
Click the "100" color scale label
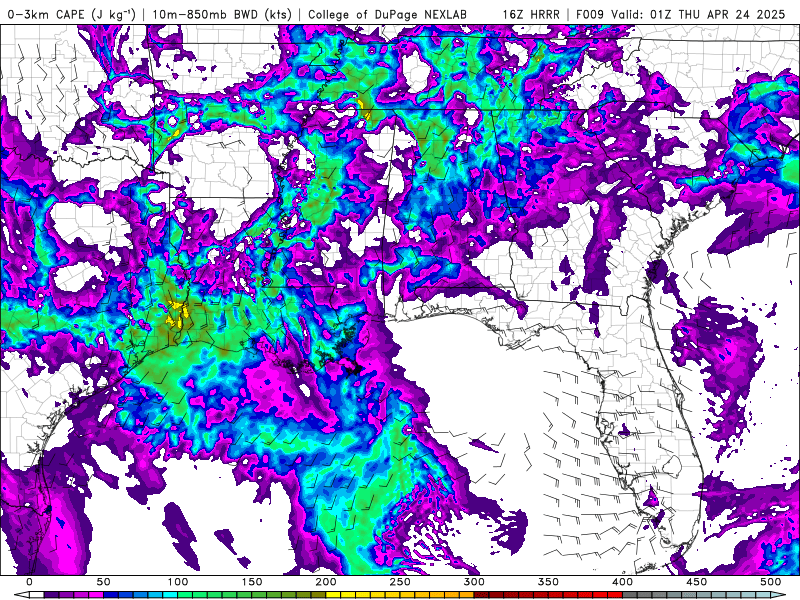178,582
